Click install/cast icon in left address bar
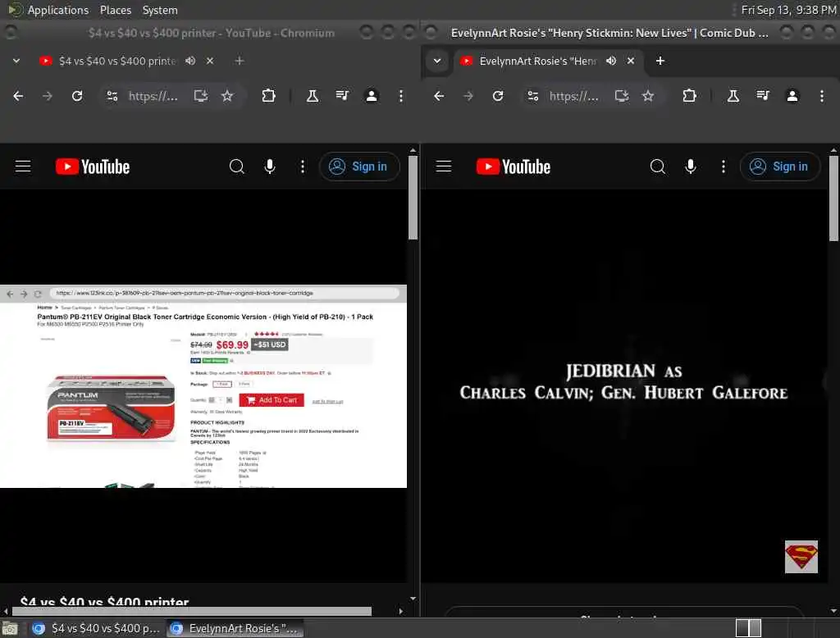This screenshot has width=840, height=638. (201, 96)
